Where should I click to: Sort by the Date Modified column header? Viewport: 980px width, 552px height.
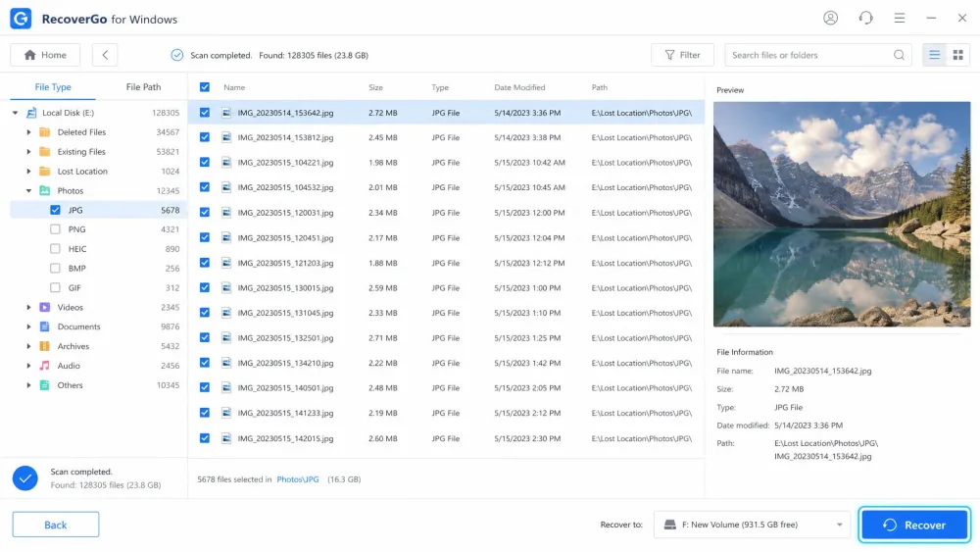click(x=519, y=87)
